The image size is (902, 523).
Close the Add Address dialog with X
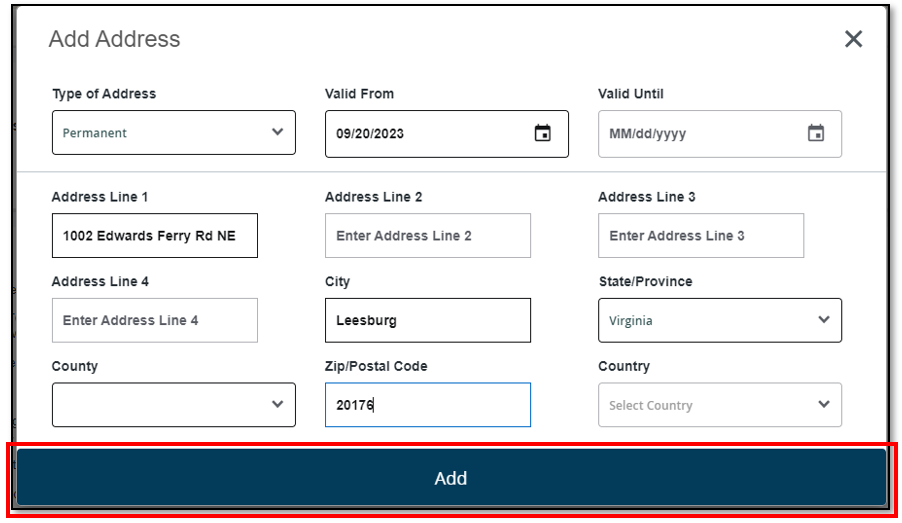point(853,39)
